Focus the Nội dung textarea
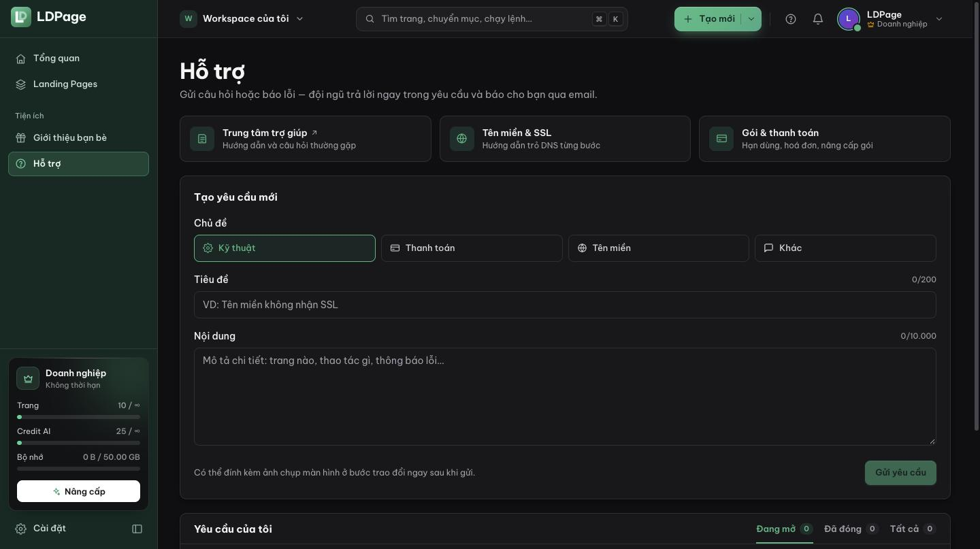 pos(565,397)
